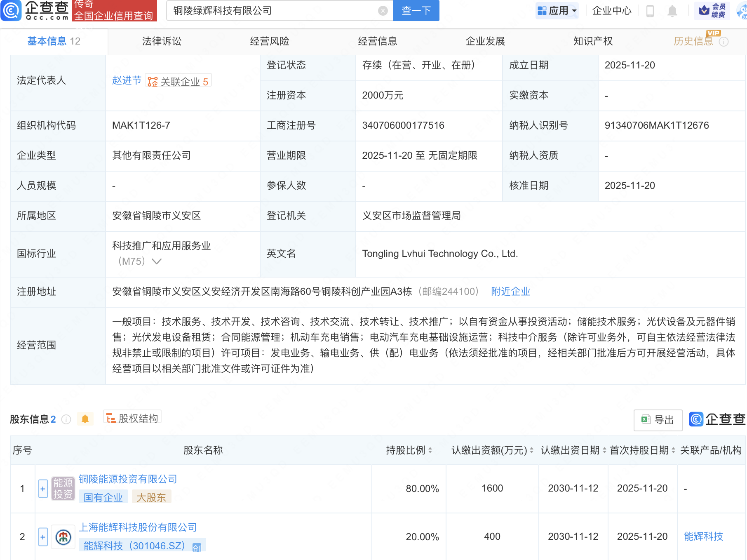This screenshot has width=747, height=560.
Task: Click the 上海能辉科技 company logo
Action: (63, 537)
